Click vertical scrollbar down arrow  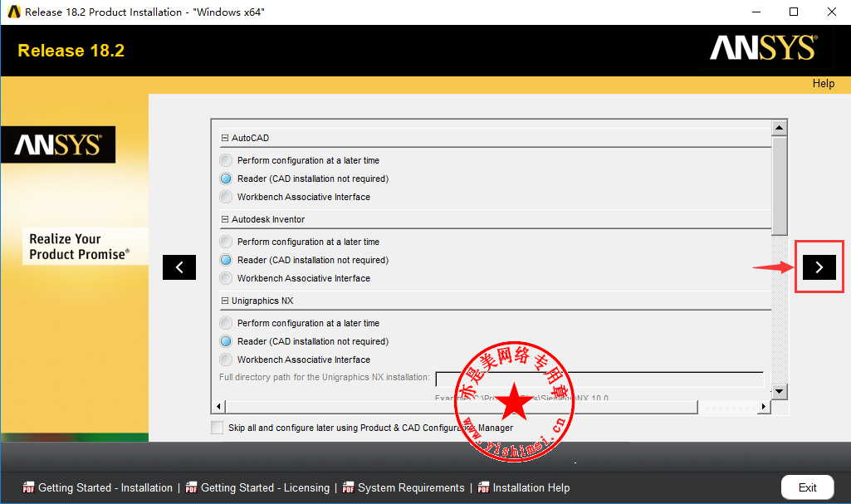click(x=780, y=391)
